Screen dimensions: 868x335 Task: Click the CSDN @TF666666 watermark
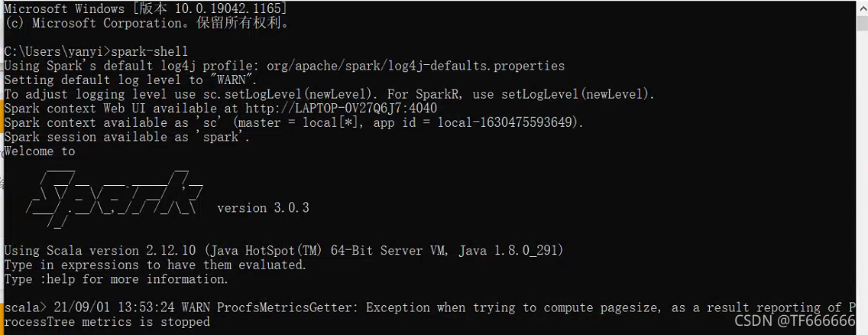795,320
